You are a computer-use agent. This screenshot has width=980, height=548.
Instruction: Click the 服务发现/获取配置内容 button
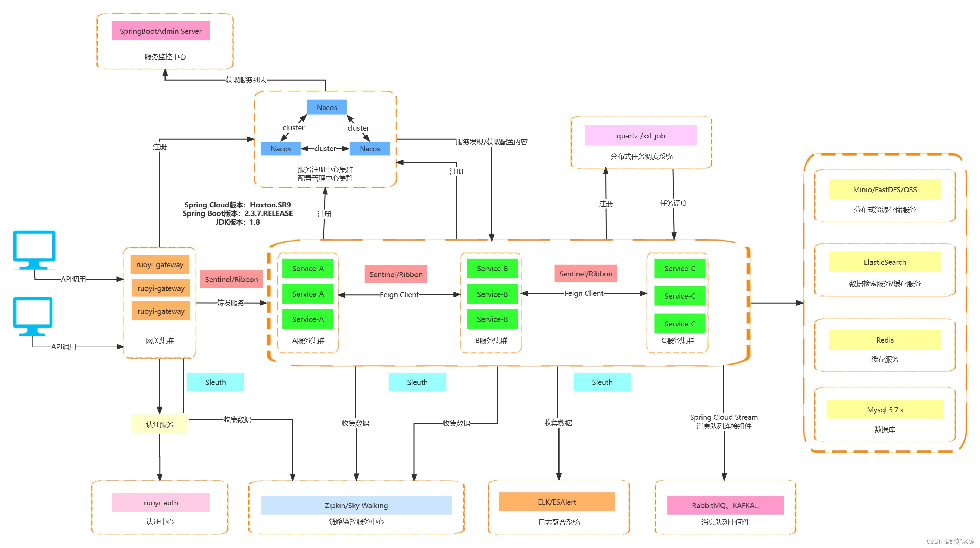[489, 139]
